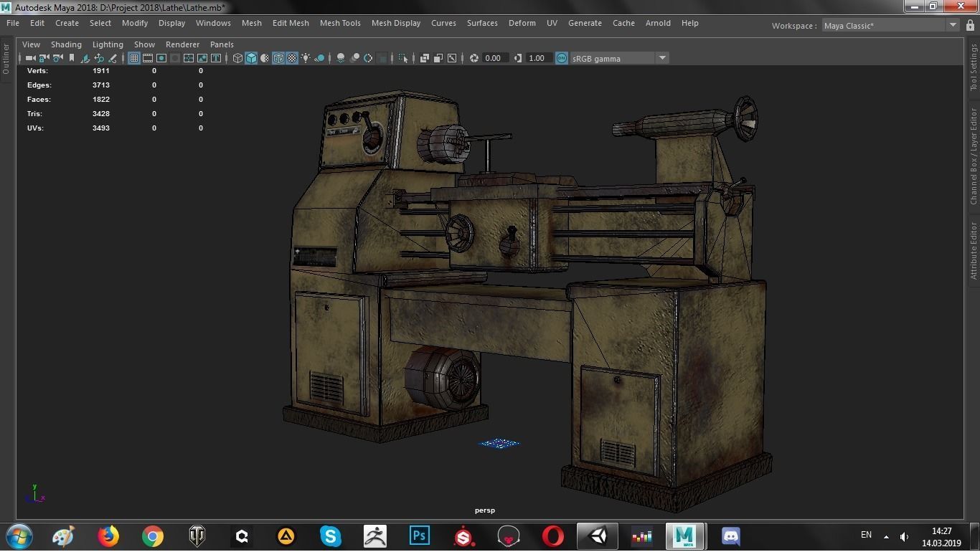Click the Exposure value field 0.00

coord(495,58)
